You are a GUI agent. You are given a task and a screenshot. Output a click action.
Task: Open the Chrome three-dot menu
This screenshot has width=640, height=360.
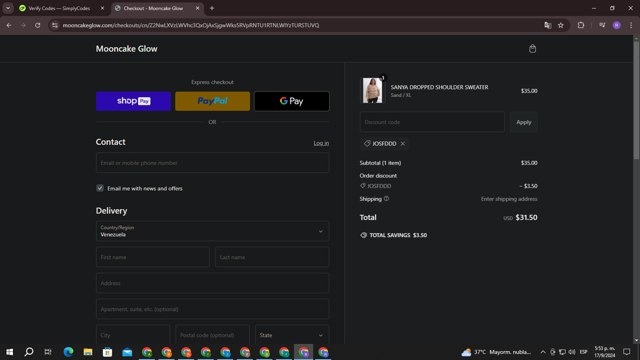pyautogui.click(x=631, y=25)
